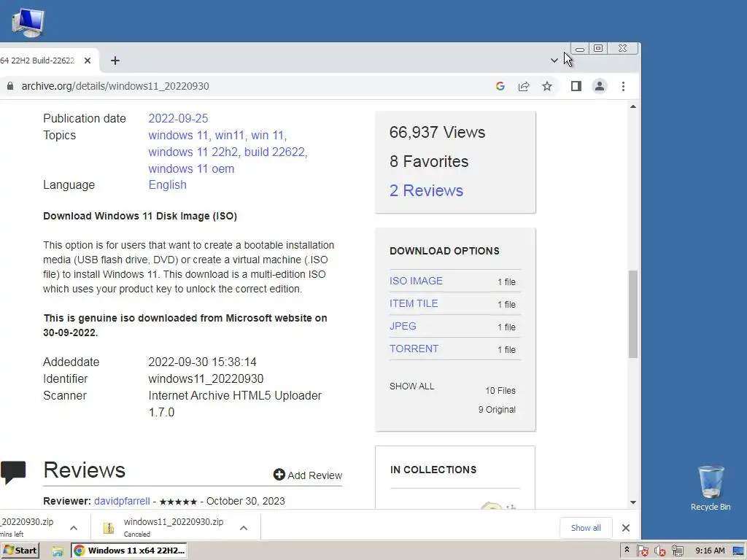Open publication date 2022-09-25 link

click(x=178, y=118)
